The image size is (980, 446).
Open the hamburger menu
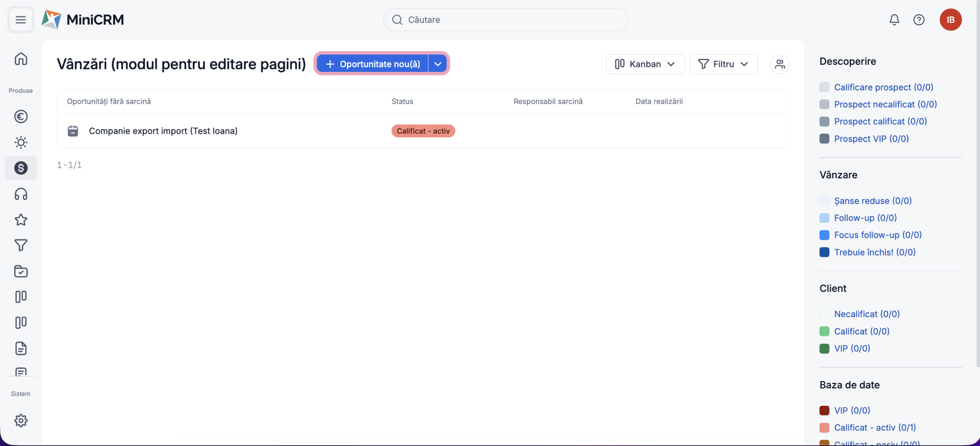21,20
